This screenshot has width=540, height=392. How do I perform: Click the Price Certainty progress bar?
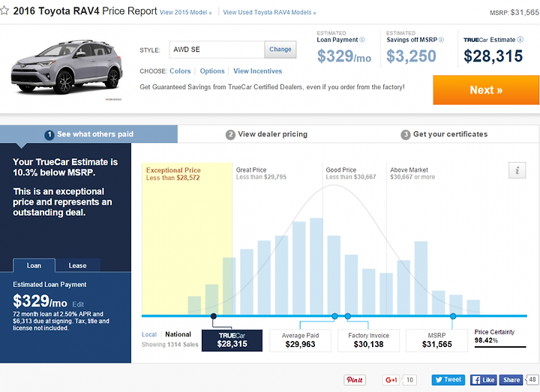[x=500, y=347]
